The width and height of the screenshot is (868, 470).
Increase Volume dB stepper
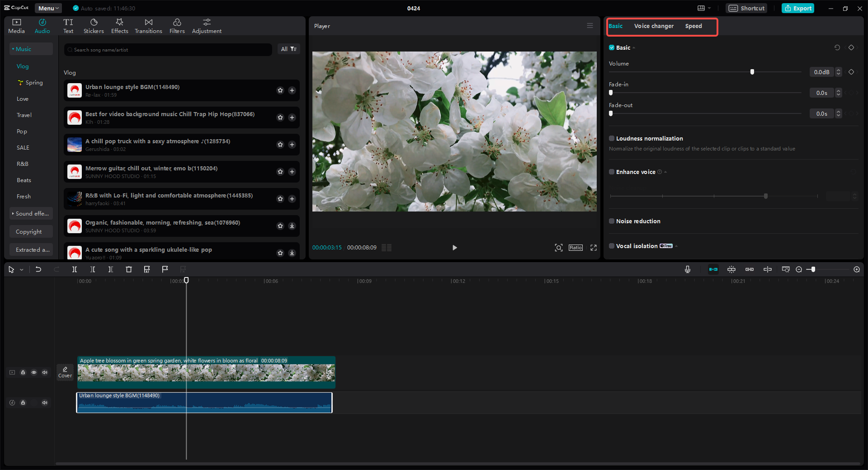tap(839, 70)
